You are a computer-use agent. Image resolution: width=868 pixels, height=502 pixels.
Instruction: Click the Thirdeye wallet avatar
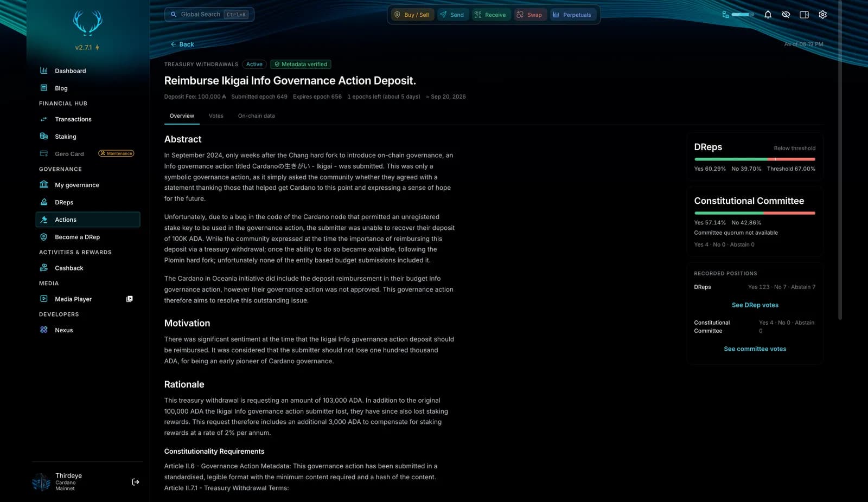(41, 482)
